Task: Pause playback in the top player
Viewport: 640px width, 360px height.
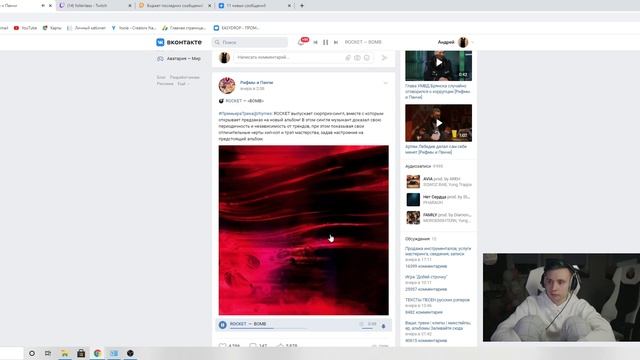Action: [x=325, y=42]
